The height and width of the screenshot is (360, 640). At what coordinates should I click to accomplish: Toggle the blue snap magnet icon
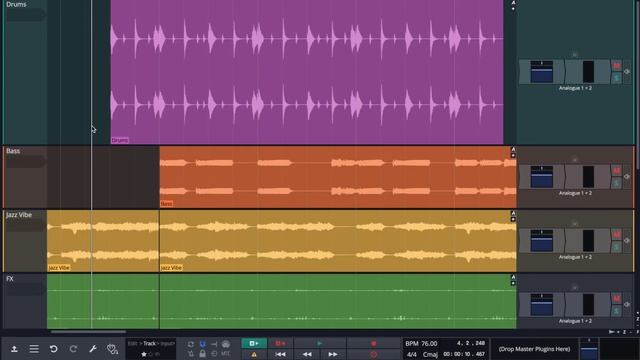[x=202, y=344]
